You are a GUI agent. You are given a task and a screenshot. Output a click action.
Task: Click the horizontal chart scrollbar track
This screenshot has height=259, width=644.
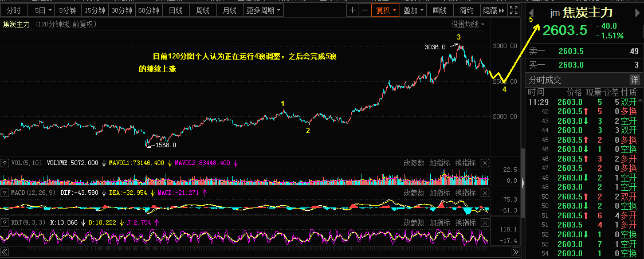260,252
